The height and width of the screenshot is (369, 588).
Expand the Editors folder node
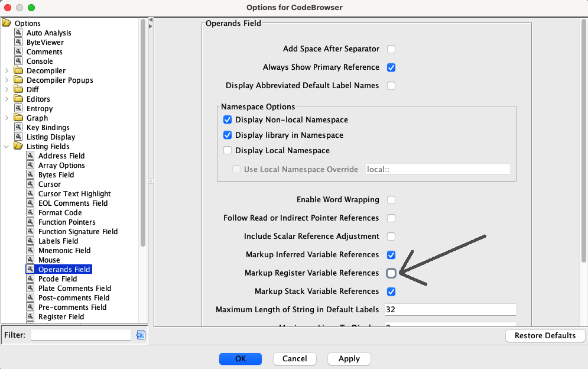(x=7, y=99)
